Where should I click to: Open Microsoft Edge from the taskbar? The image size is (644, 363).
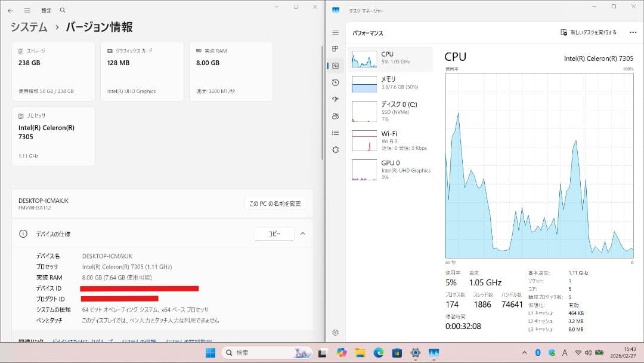pyautogui.click(x=379, y=353)
